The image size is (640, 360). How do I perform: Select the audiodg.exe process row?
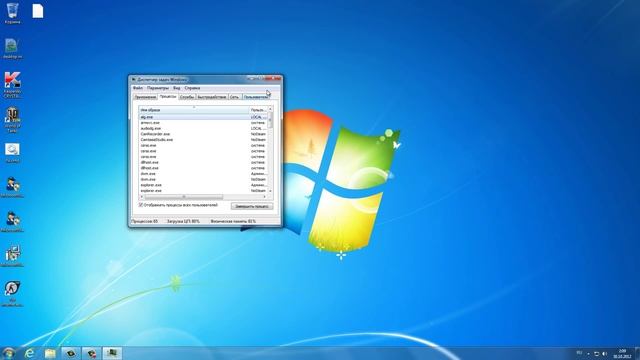click(203, 128)
